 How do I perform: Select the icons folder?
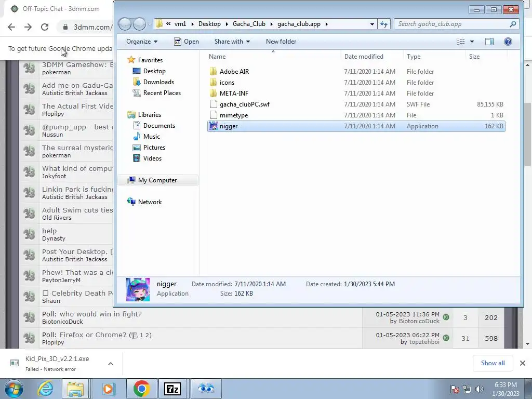point(227,83)
